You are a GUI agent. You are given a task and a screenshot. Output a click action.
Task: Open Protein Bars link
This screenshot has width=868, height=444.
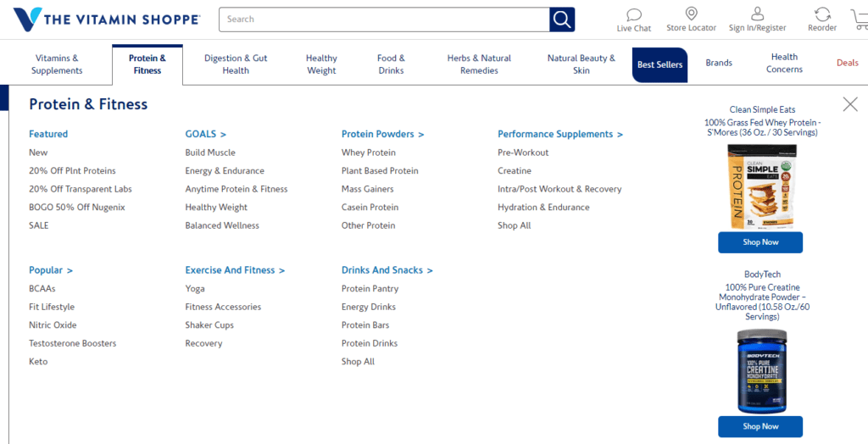click(x=365, y=325)
